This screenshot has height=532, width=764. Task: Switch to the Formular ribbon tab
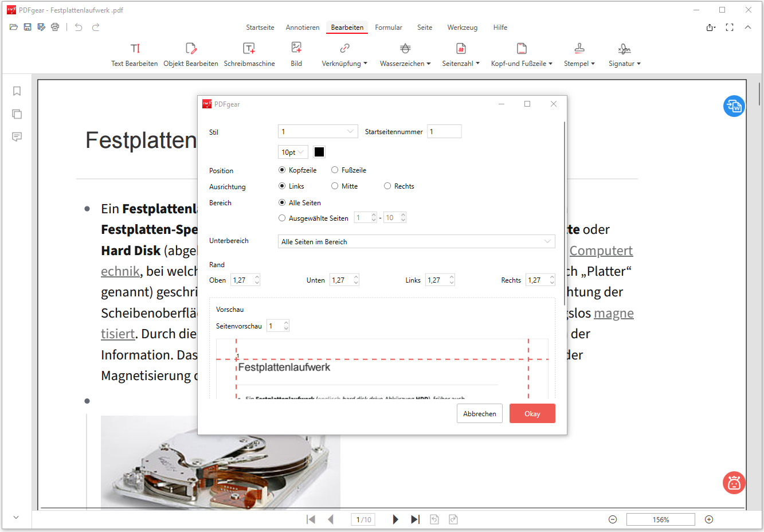pyautogui.click(x=389, y=27)
